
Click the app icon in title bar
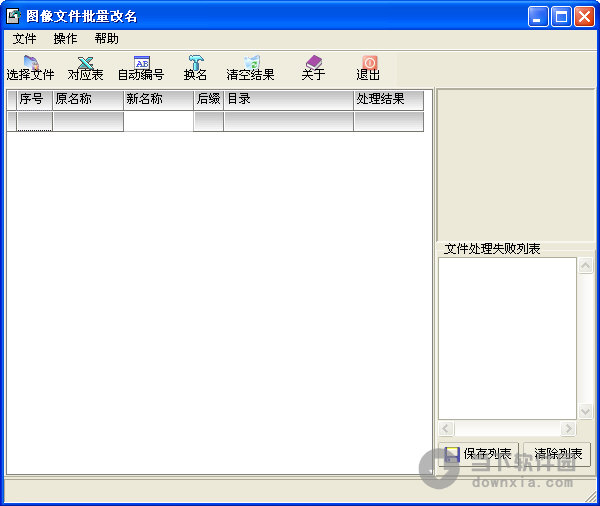(14, 16)
